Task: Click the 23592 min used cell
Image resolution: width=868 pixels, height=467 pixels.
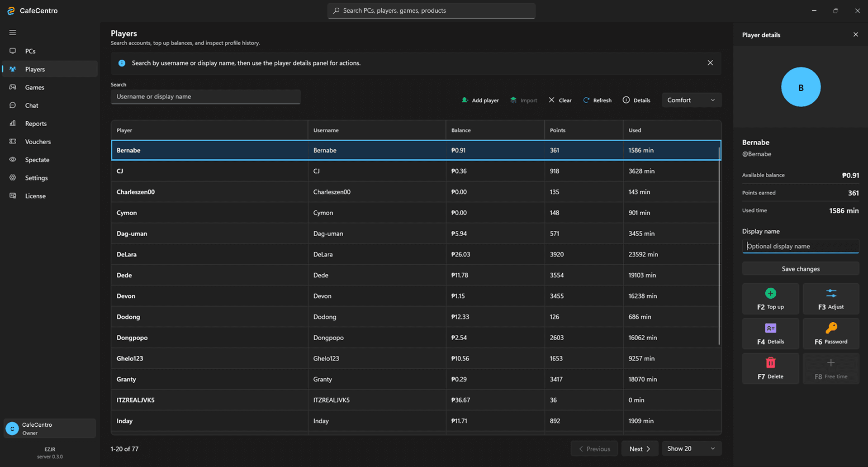Action: click(672, 254)
